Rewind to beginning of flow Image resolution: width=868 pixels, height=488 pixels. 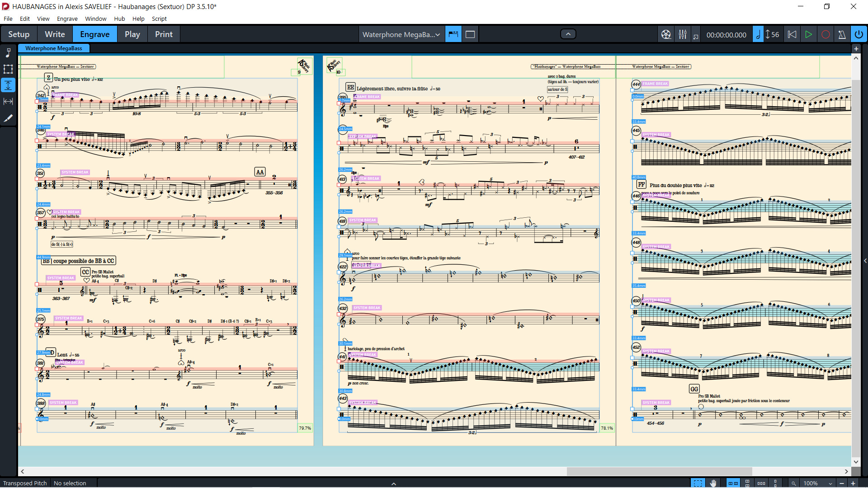pos(792,34)
